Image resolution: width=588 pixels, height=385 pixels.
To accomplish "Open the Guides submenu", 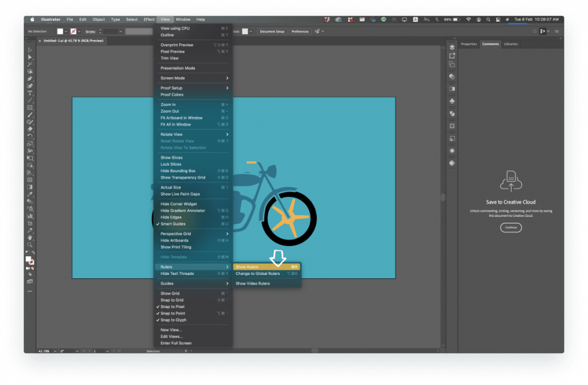I will click(x=184, y=283).
